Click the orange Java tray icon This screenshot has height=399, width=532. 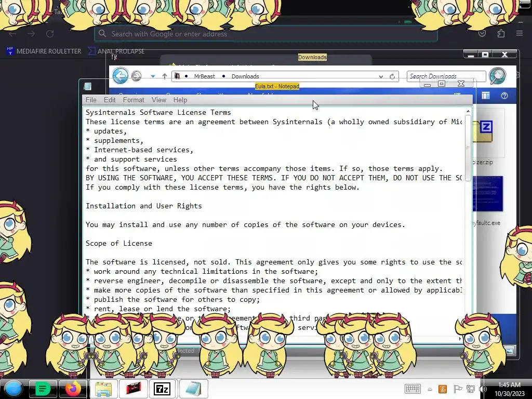443,389
